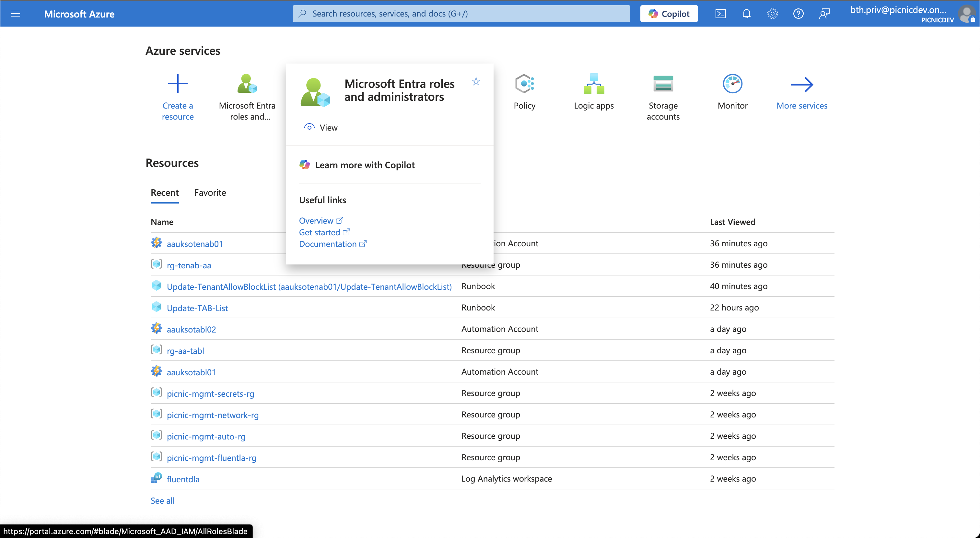Click the Create a resource plus icon
Screen dimensions: 980x538
coord(178,84)
